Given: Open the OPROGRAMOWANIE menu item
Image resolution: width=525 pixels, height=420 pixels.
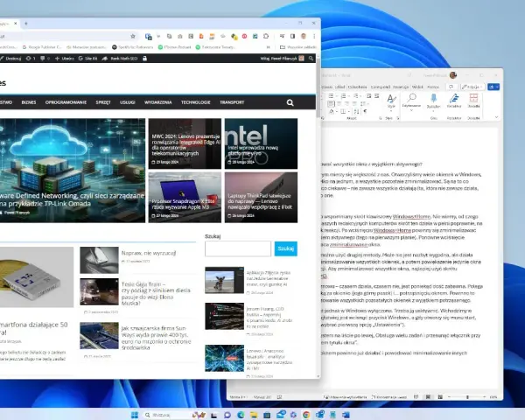Looking at the screenshot, I should tap(66, 102).
